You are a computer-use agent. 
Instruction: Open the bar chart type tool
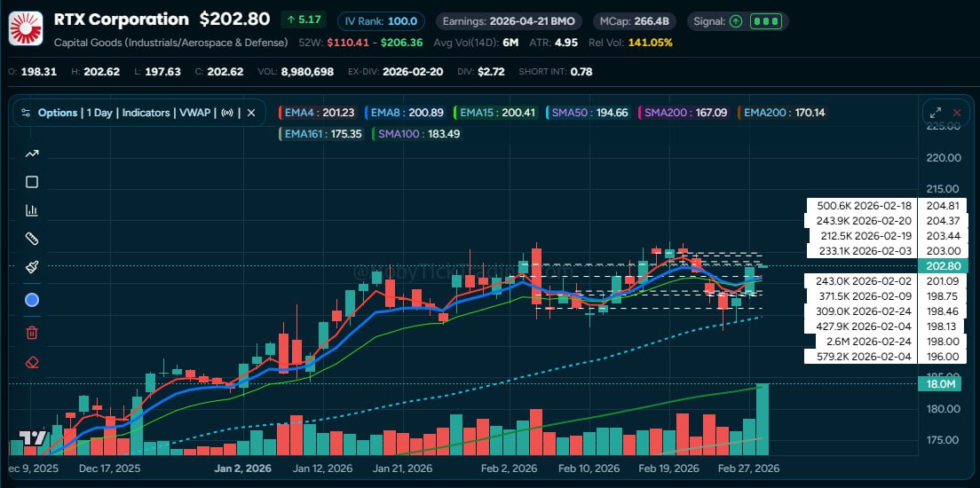[32, 210]
